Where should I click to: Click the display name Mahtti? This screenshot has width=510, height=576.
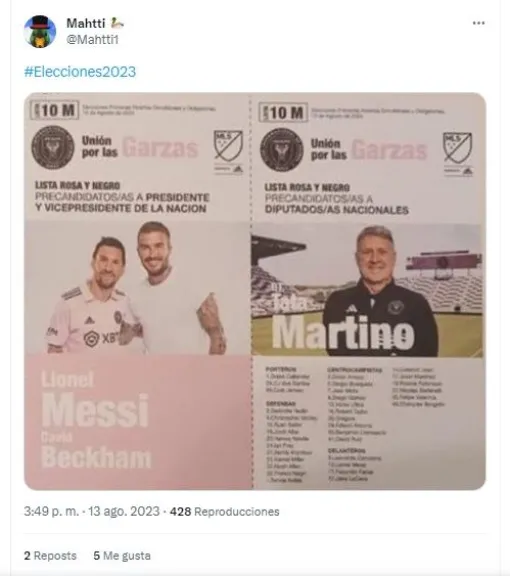click(86, 23)
